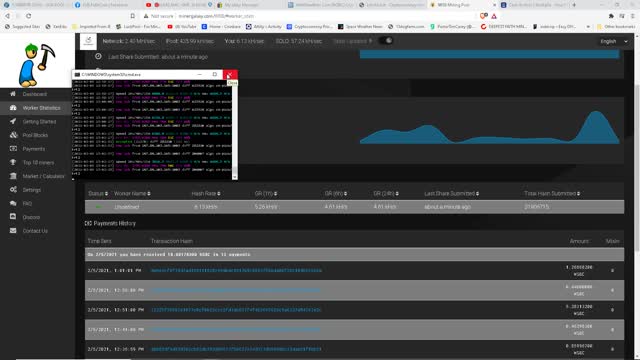
Task: Click the cmd.exe window title icon
Action: [x=77, y=74]
